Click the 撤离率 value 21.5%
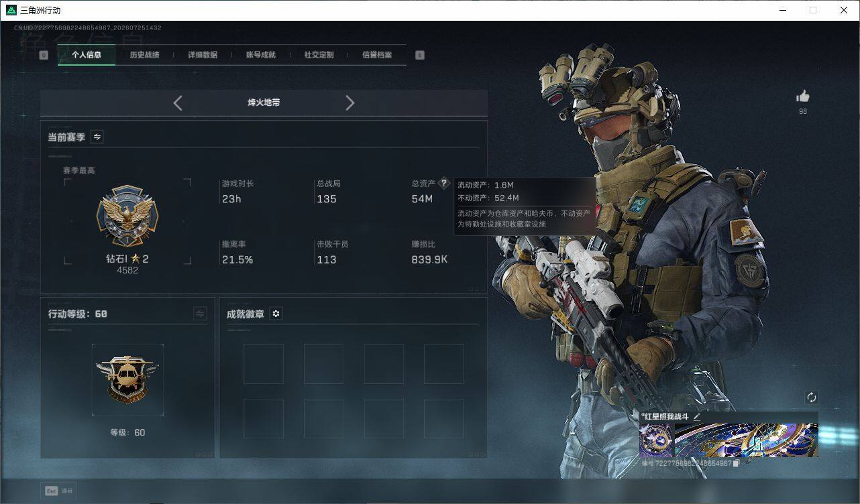Image resolution: width=860 pixels, height=504 pixels. pos(237,259)
